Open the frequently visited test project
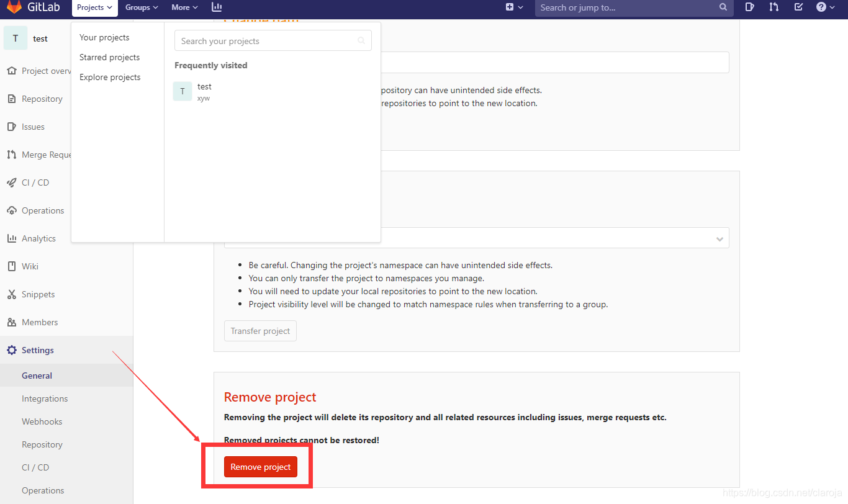 point(273,92)
